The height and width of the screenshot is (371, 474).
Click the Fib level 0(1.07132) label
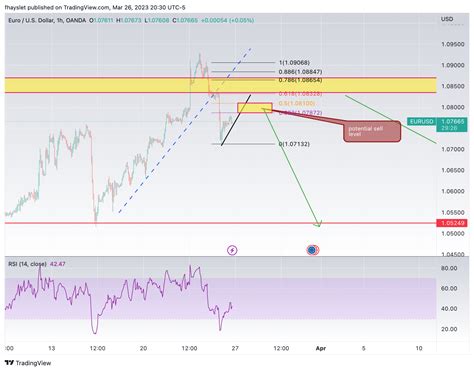click(294, 144)
